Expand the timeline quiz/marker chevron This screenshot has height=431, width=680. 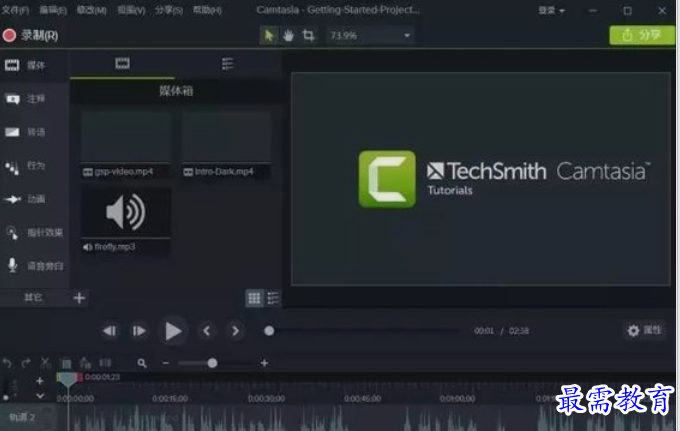[39, 395]
